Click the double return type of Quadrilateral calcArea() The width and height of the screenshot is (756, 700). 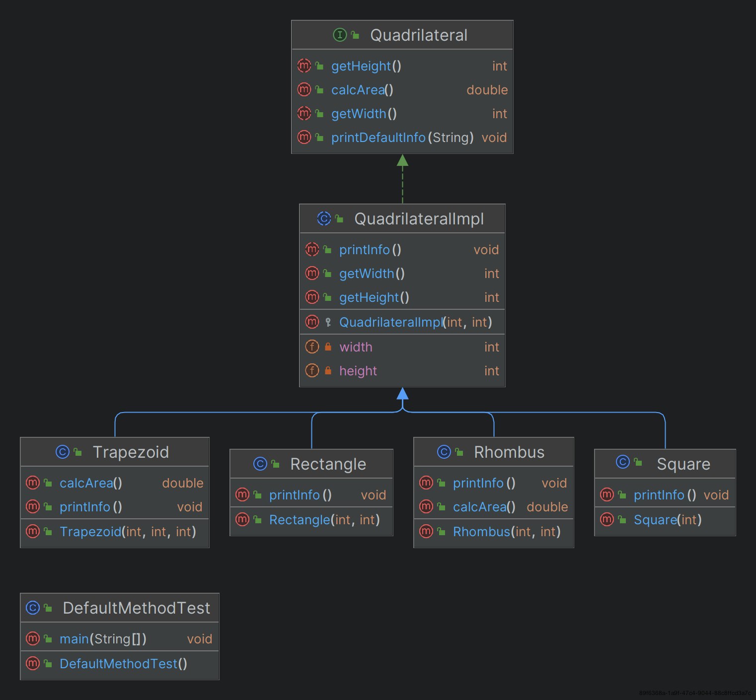[487, 90]
